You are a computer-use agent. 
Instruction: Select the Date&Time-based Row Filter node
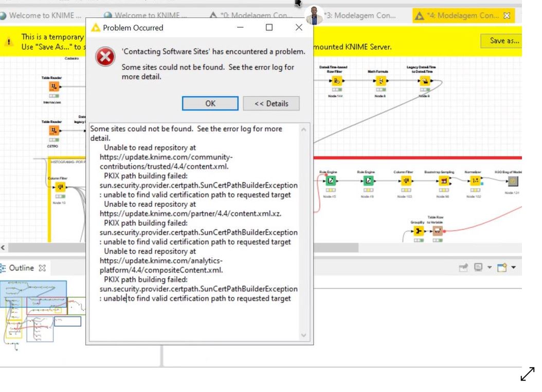click(337, 81)
